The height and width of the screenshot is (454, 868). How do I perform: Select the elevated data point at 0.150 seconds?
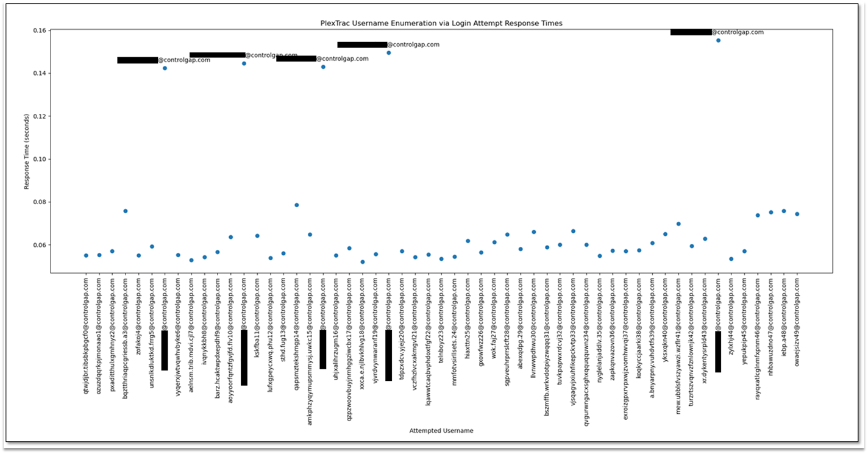(x=390, y=53)
